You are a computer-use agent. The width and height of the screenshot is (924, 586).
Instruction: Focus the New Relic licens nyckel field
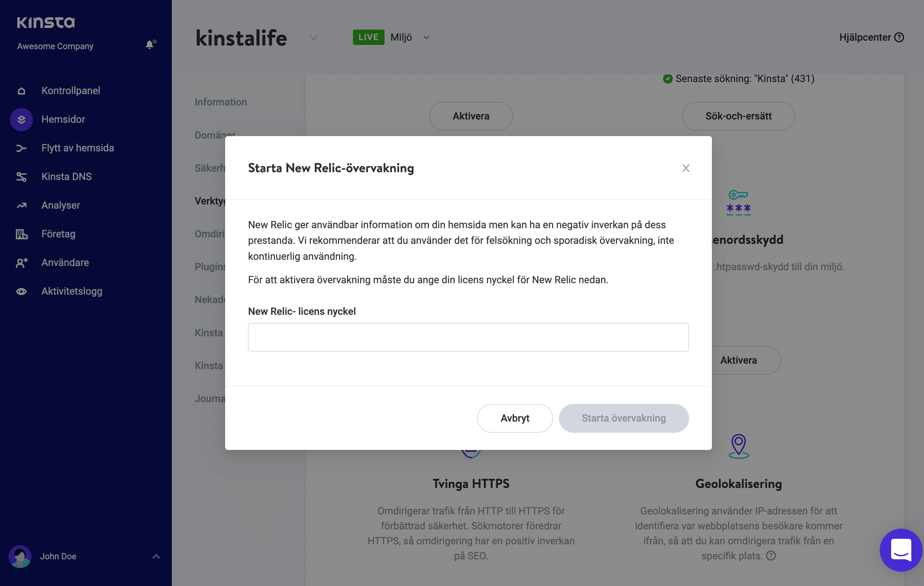click(x=468, y=337)
